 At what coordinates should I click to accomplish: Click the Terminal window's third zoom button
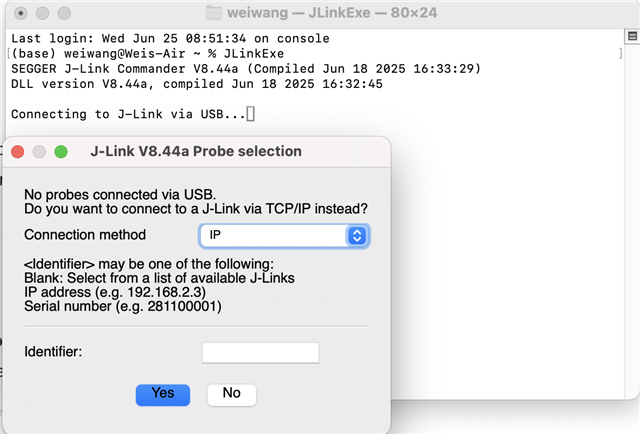pyautogui.click(x=64, y=13)
